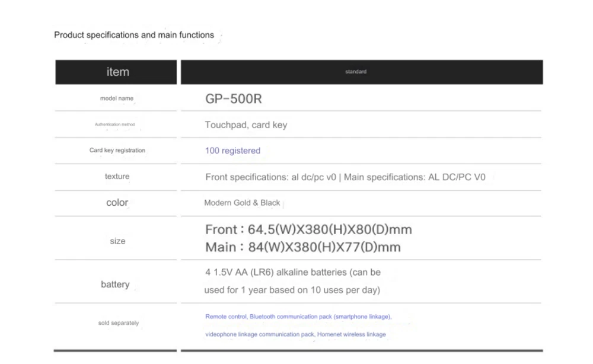The image size is (593, 364).
Task: Click the Main 84(W) dimensions line
Action: click(x=302, y=247)
